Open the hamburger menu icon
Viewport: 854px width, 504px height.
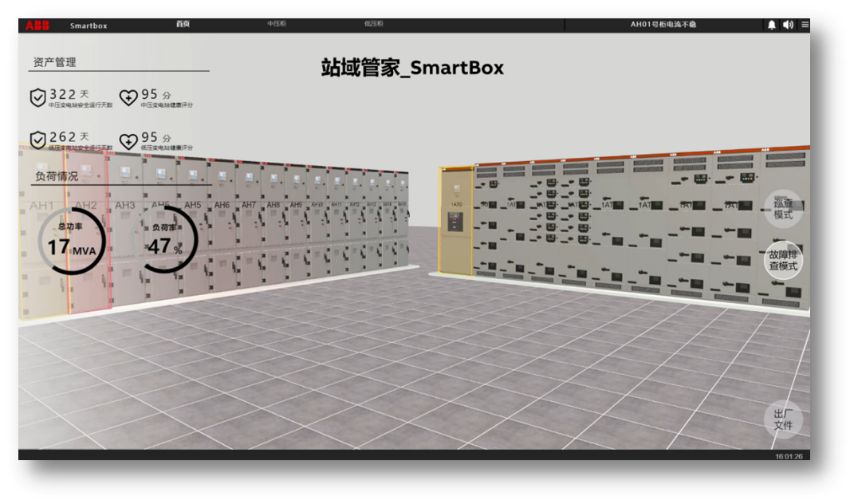(805, 25)
